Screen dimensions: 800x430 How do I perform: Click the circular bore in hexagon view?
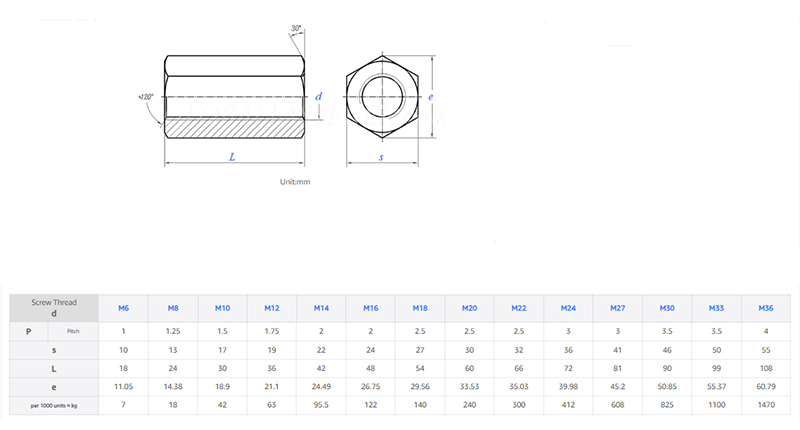tap(381, 97)
